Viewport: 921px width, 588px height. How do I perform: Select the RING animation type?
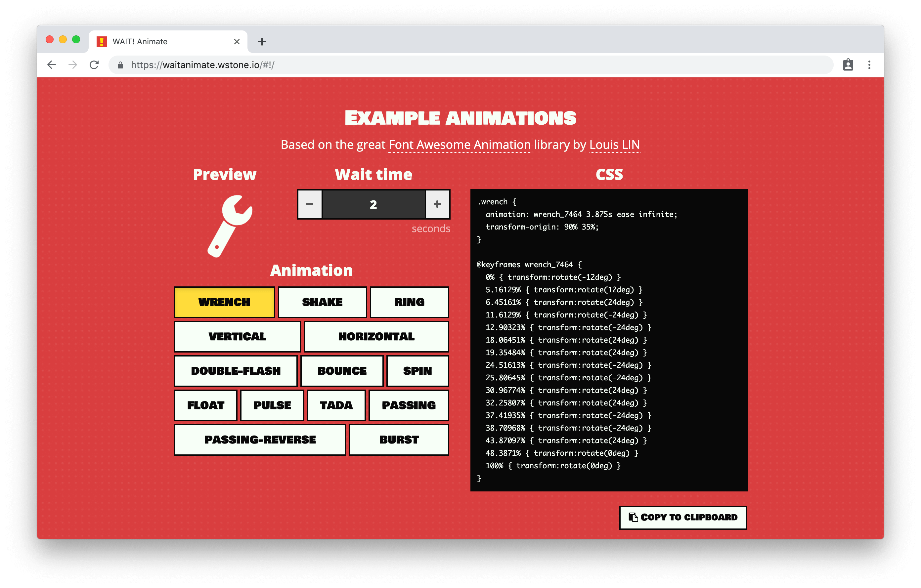409,301
